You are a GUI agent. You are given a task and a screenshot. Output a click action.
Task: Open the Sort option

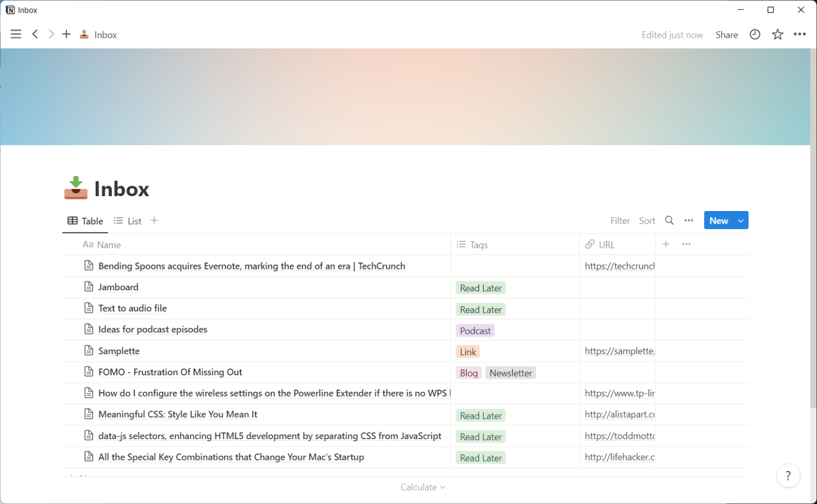[x=647, y=221]
